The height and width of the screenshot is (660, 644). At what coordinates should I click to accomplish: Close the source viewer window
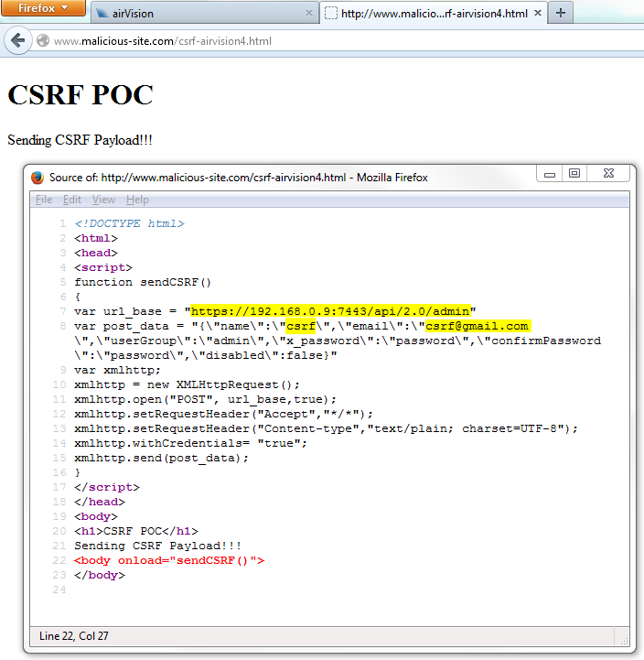[608, 173]
